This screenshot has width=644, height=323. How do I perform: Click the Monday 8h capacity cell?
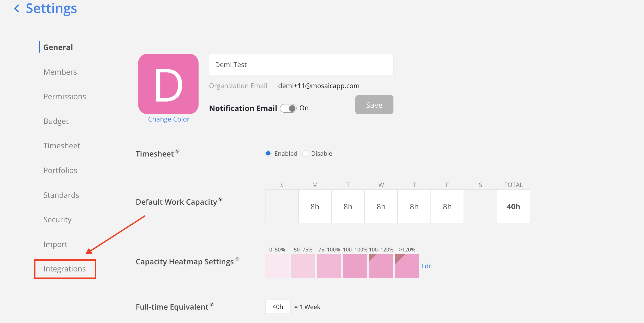pos(315,207)
